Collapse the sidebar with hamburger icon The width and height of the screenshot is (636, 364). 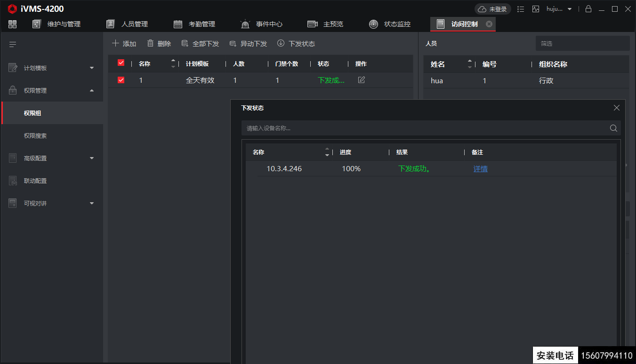coord(13,44)
